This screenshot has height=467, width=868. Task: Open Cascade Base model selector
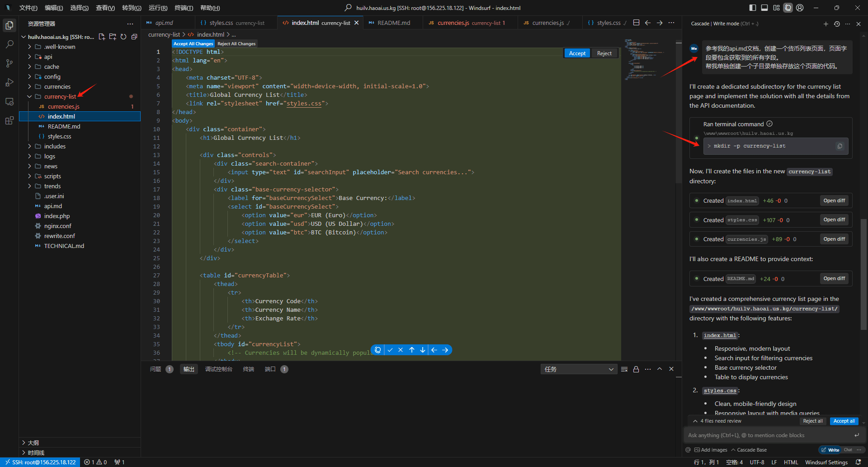click(x=749, y=450)
